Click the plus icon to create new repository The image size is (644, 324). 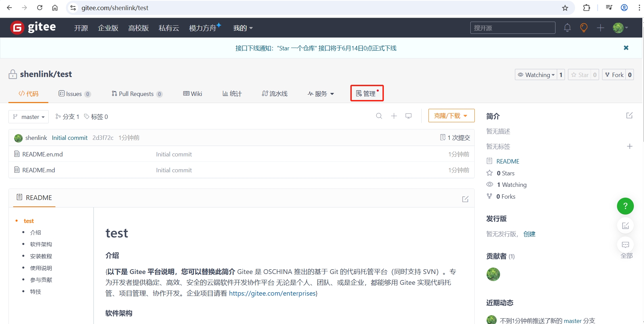pyautogui.click(x=600, y=28)
